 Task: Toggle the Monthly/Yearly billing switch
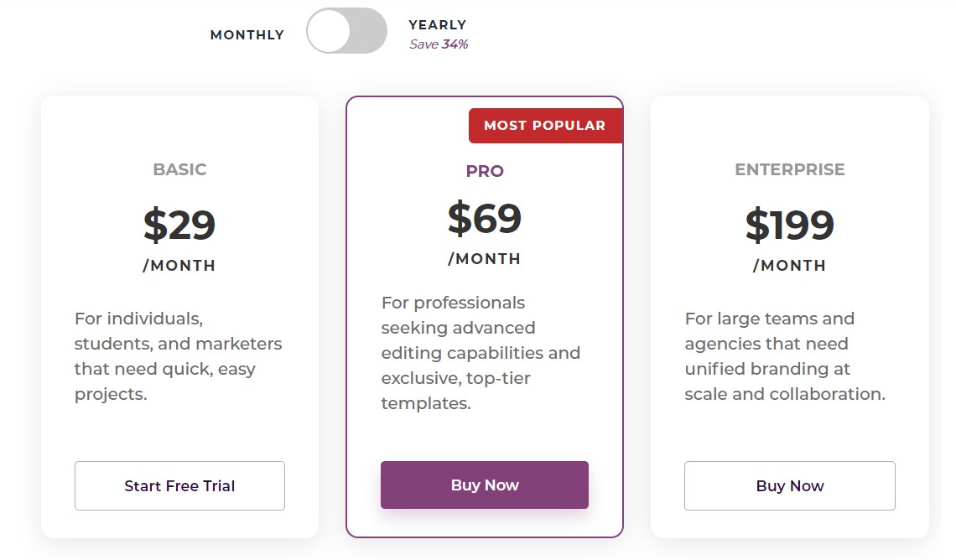point(346,32)
